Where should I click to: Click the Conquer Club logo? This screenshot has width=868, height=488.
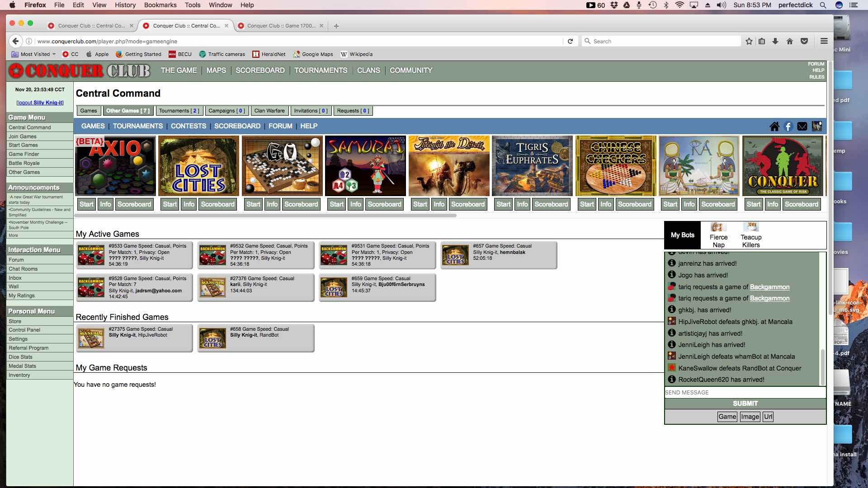[x=80, y=70]
